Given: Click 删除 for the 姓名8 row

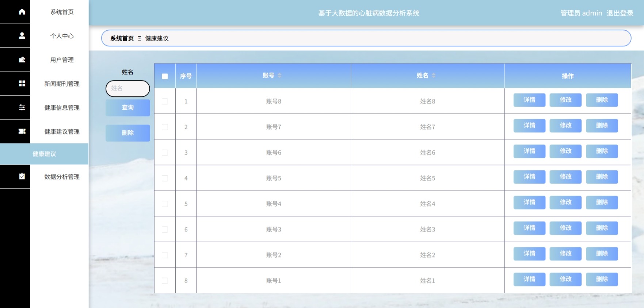Looking at the screenshot, I should 602,100.
